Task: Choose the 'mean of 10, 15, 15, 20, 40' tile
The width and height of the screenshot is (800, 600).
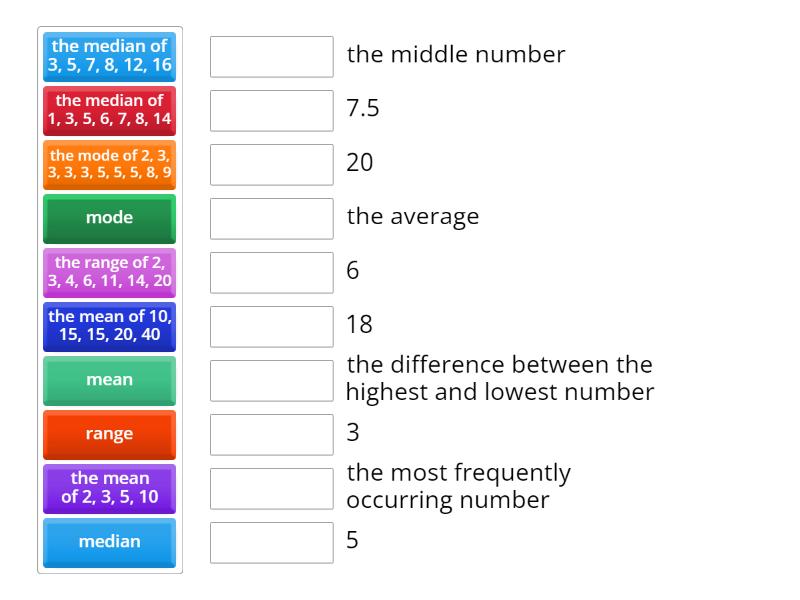Action: 110,326
